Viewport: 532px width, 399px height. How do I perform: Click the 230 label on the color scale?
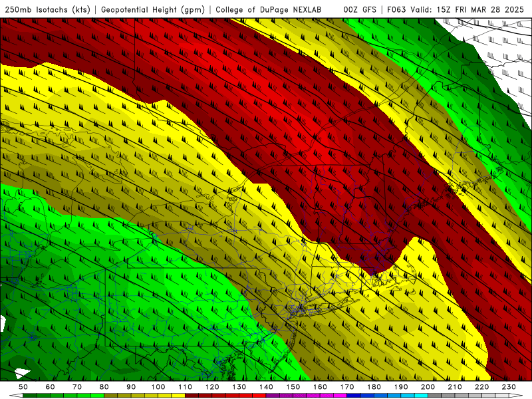(509, 387)
